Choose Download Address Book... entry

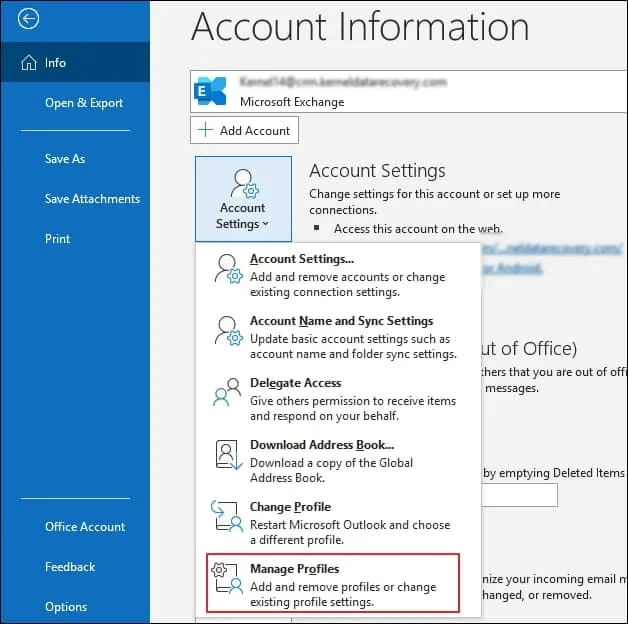336,461
